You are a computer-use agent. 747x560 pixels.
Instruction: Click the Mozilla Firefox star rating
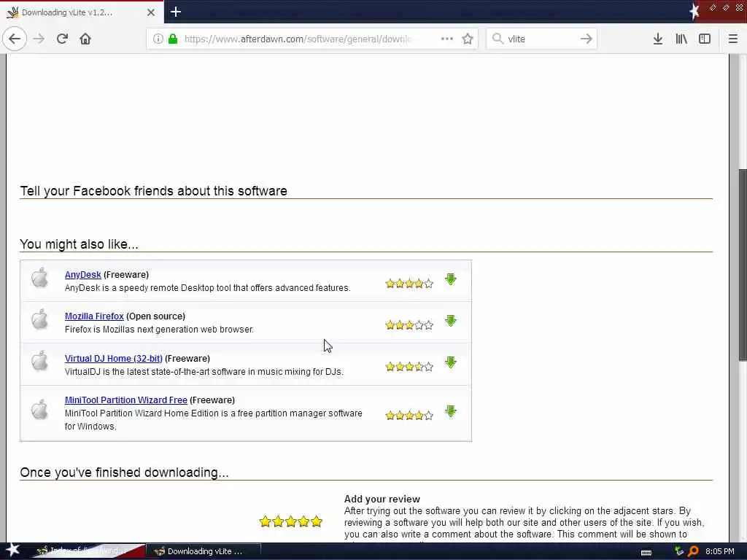click(409, 325)
